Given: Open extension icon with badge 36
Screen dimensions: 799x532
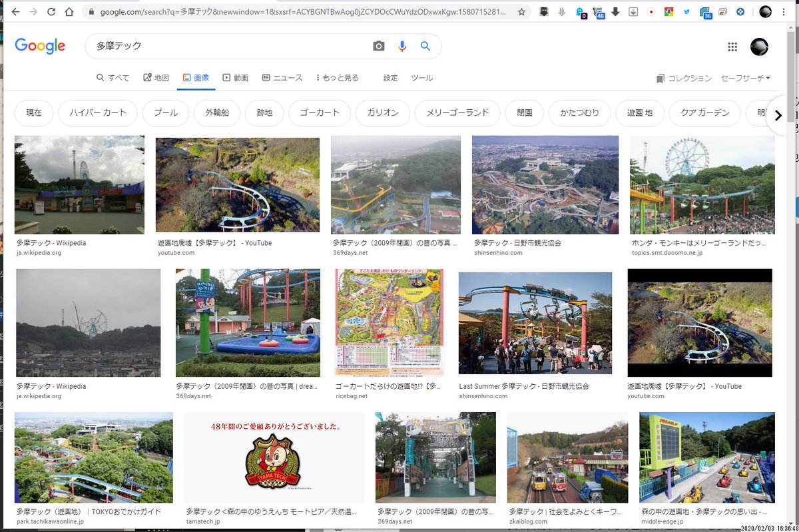Looking at the screenshot, I should click(705, 12).
